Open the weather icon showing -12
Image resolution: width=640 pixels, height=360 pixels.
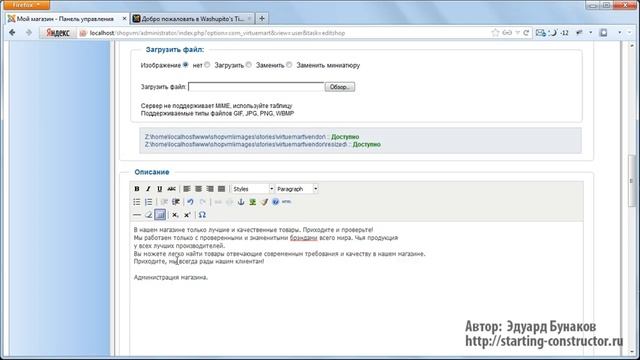[x=558, y=33]
